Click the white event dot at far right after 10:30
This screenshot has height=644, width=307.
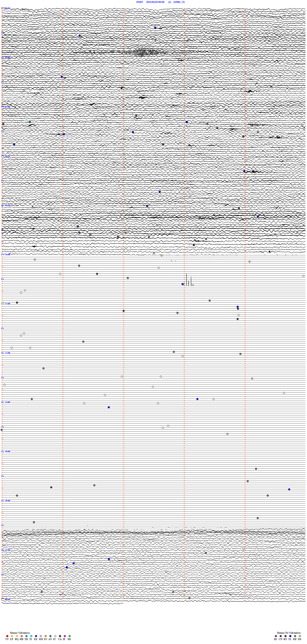click(x=303, y=276)
